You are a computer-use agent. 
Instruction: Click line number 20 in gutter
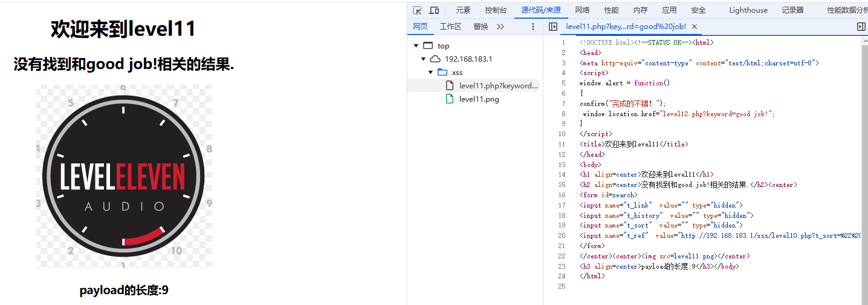pos(562,235)
